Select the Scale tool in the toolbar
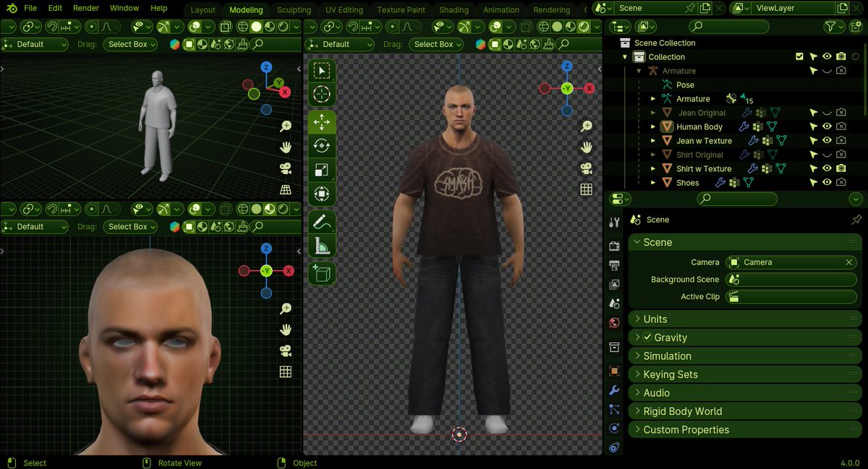This screenshot has width=868, height=469. click(322, 168)
